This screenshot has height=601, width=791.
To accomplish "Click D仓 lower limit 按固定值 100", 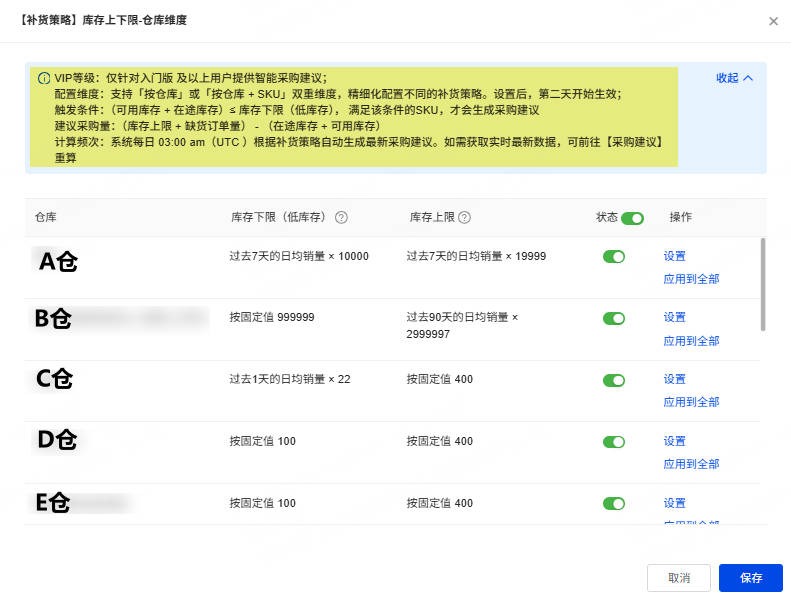I will (263, 442).
